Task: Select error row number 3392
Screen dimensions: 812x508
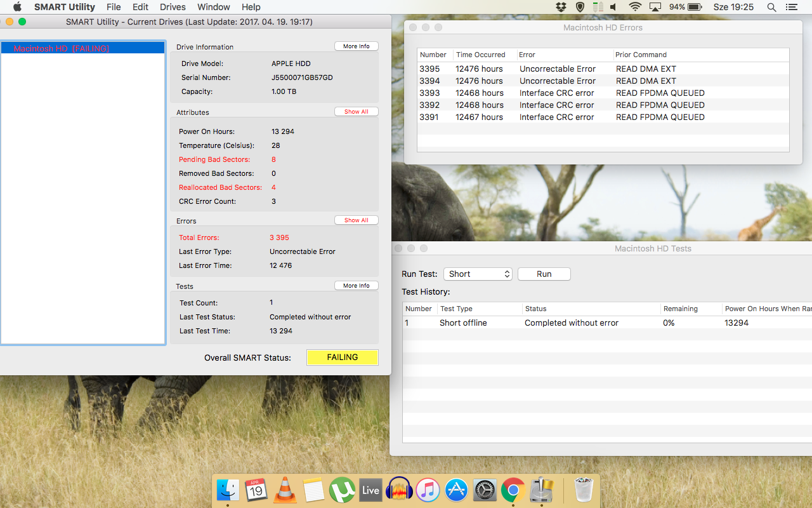Action: click(603, 105)
